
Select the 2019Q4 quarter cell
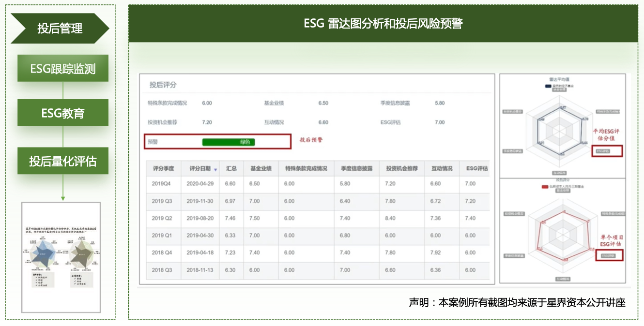[161, 184]
